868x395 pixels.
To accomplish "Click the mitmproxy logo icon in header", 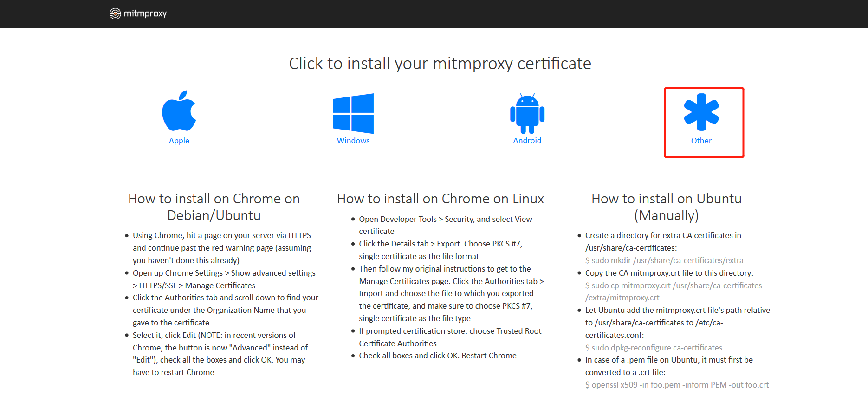I will 115,14.
